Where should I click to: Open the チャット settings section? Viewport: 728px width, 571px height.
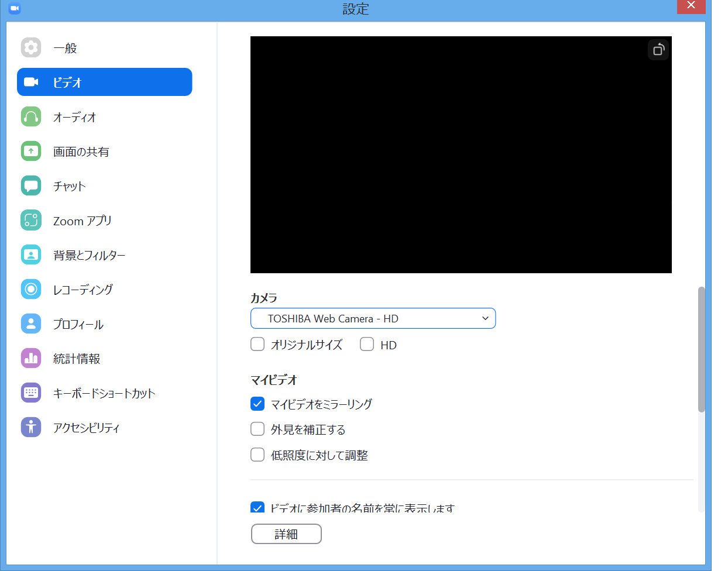click(104, 185)
